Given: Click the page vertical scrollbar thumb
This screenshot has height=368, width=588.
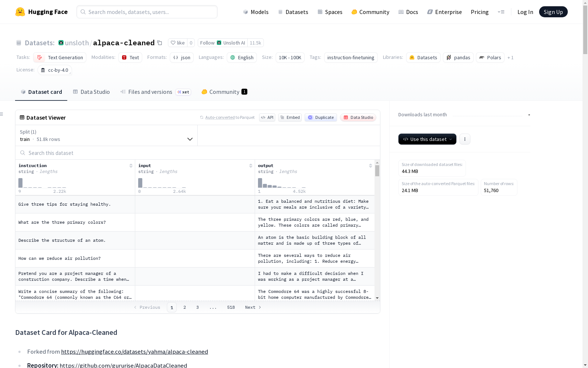Looking at the screenshot, I should (x=585, y=29).
